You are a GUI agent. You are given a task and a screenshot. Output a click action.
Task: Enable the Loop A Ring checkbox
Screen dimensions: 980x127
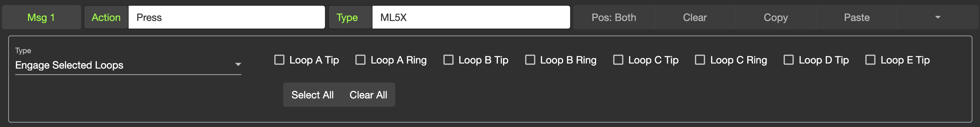coord(360,60)
